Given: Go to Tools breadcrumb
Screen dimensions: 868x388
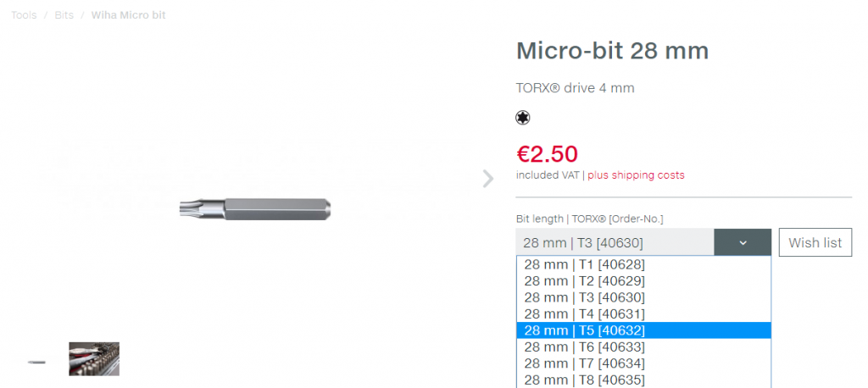Looking at the screenshot, I should [24, 15].
